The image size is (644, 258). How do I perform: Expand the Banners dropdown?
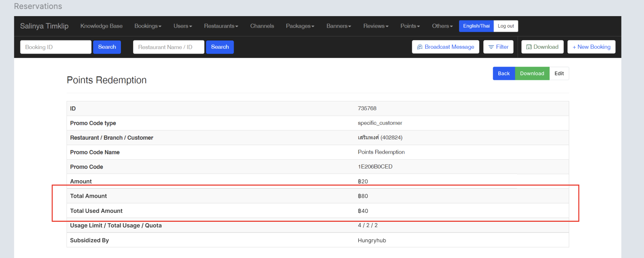(x=338, y=26)
